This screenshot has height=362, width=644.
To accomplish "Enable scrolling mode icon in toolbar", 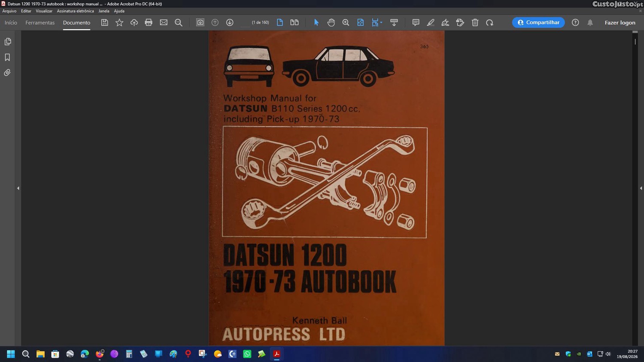I will (x=394, y=22).
